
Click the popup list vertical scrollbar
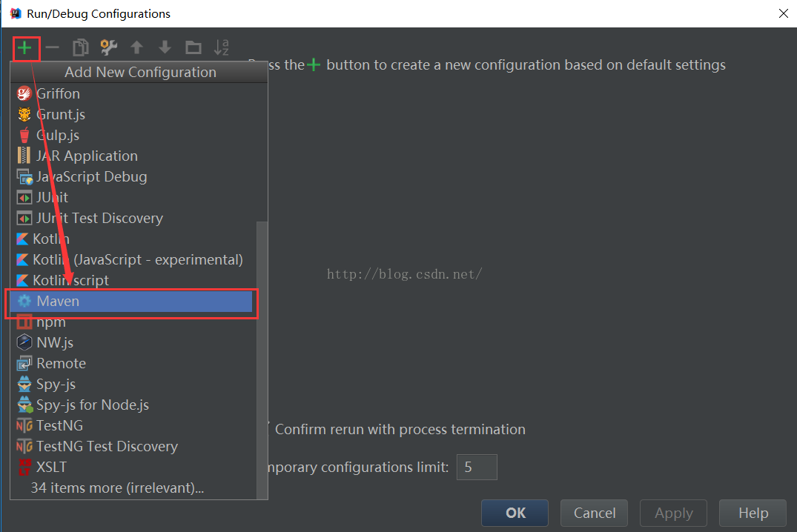262,356
